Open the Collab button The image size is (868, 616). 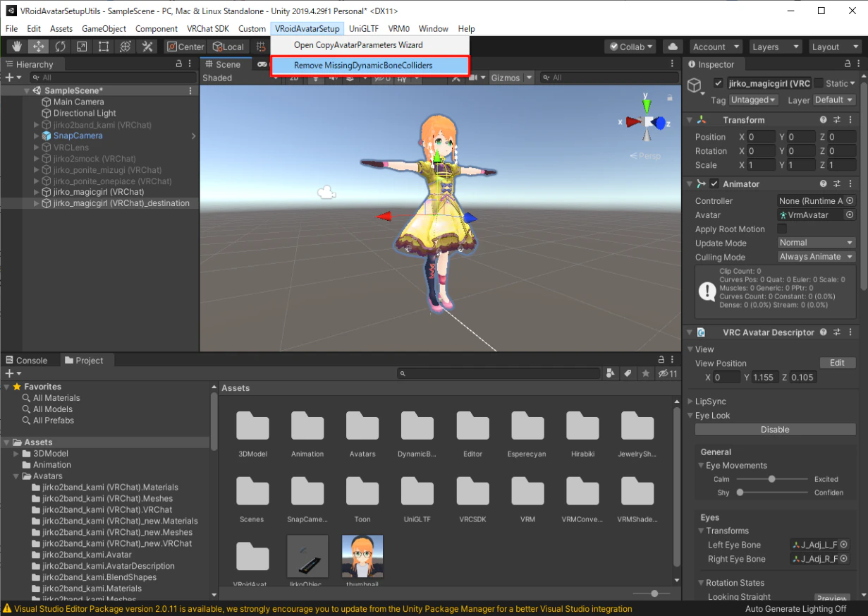[630, 47]
